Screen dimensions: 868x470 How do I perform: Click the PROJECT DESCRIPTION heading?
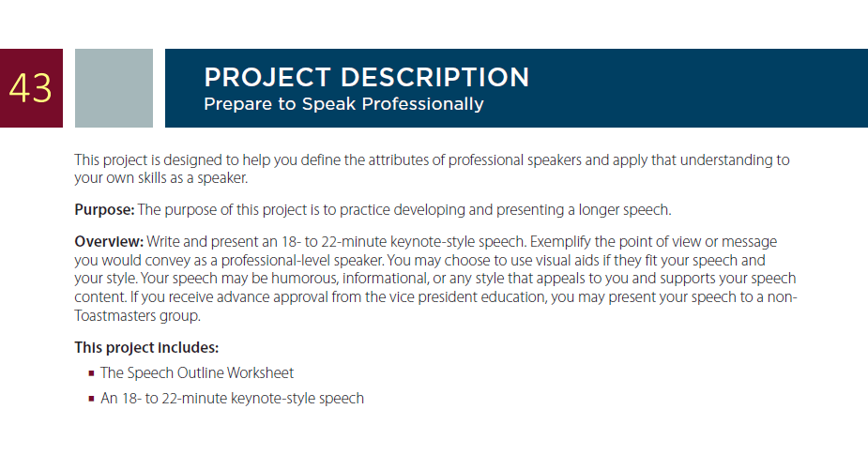click(x=367, y=77)
